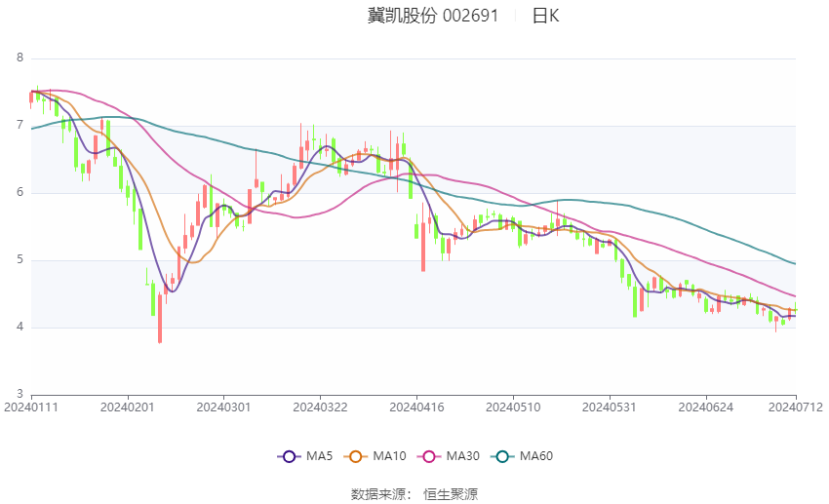Click the data source text 恒生聚源
The image size is (829, 504).
pyautogui.click(x=451, y=494)
